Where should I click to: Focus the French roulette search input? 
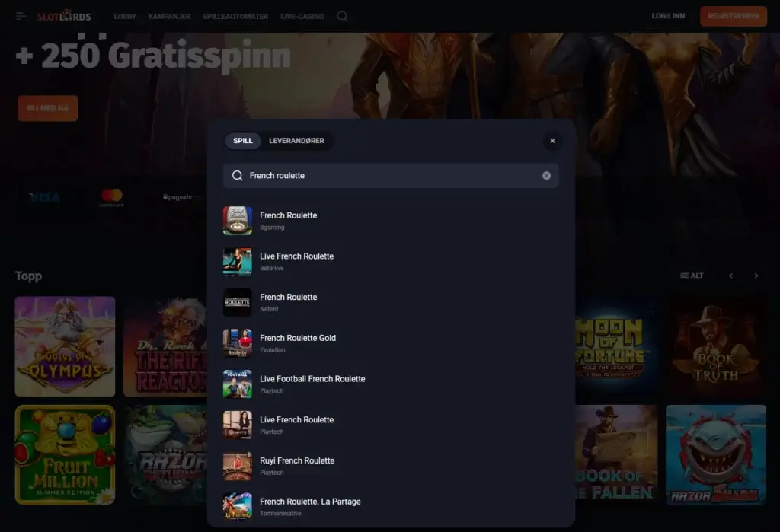391,176
